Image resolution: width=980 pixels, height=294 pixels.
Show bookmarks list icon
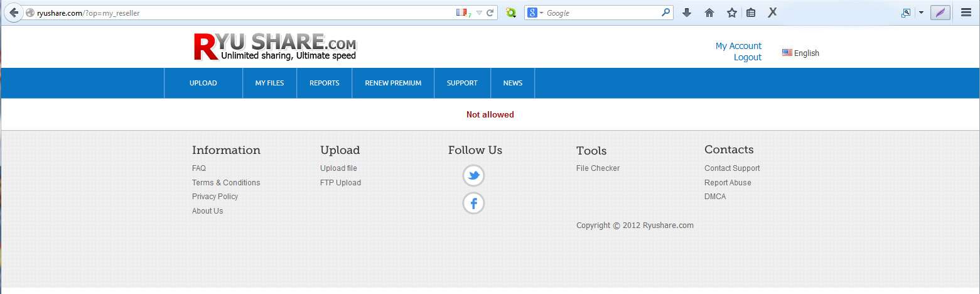pyautogui.click(x=751, y=13)
